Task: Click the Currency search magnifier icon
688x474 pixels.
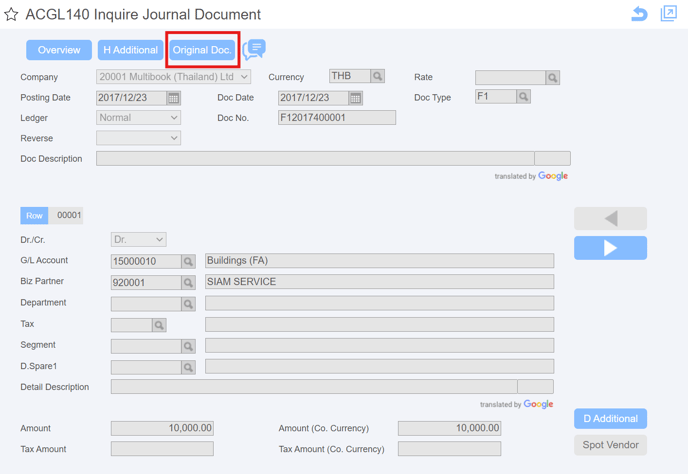Action: pos(377,76)
